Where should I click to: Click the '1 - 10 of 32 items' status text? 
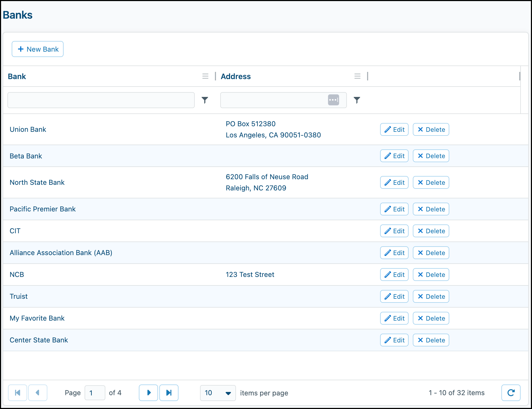coord(457,393)
